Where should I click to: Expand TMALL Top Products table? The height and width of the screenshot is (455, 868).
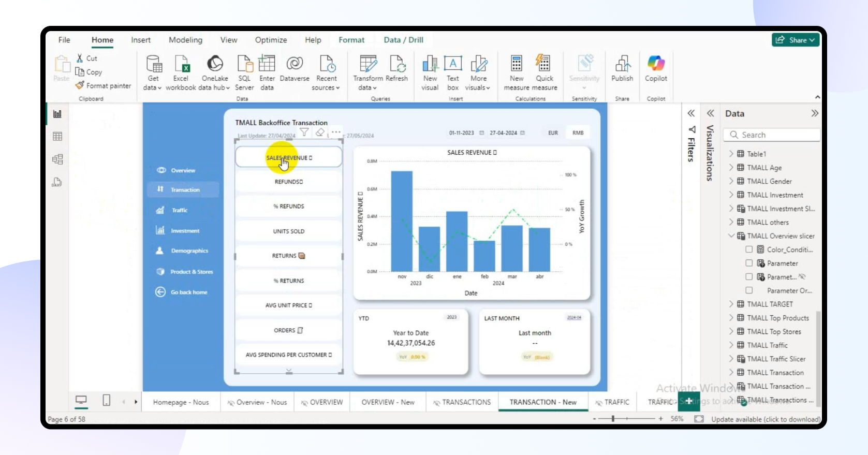tap(731, 318)
